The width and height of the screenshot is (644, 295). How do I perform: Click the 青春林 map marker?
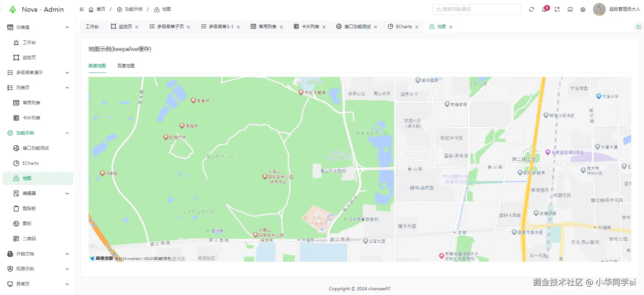(193, 100)
